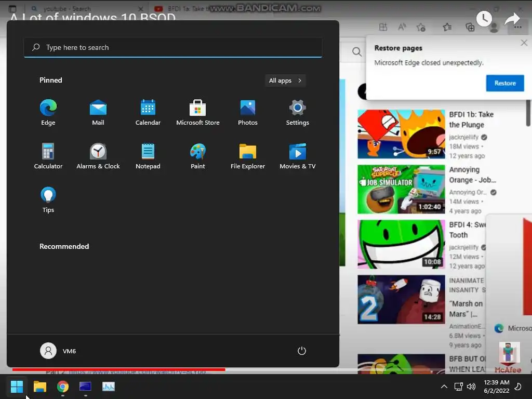
Task: Seek on the red video progress bar
Action: (118, 369)
